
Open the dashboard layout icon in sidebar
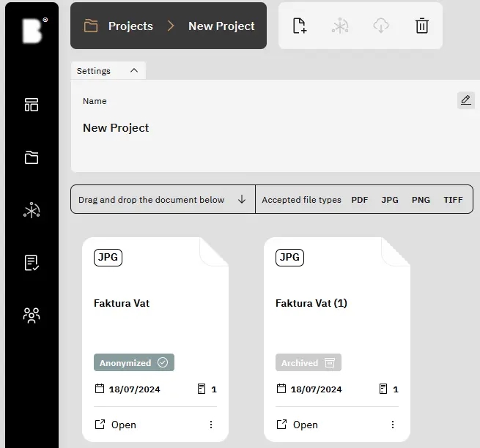tap(32, 105)
